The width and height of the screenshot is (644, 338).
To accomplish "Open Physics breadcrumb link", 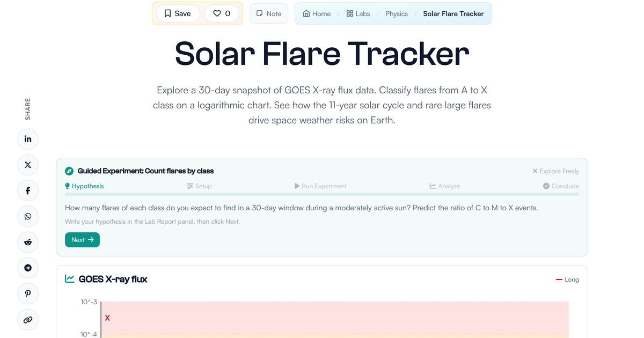I will coord(397,13).
